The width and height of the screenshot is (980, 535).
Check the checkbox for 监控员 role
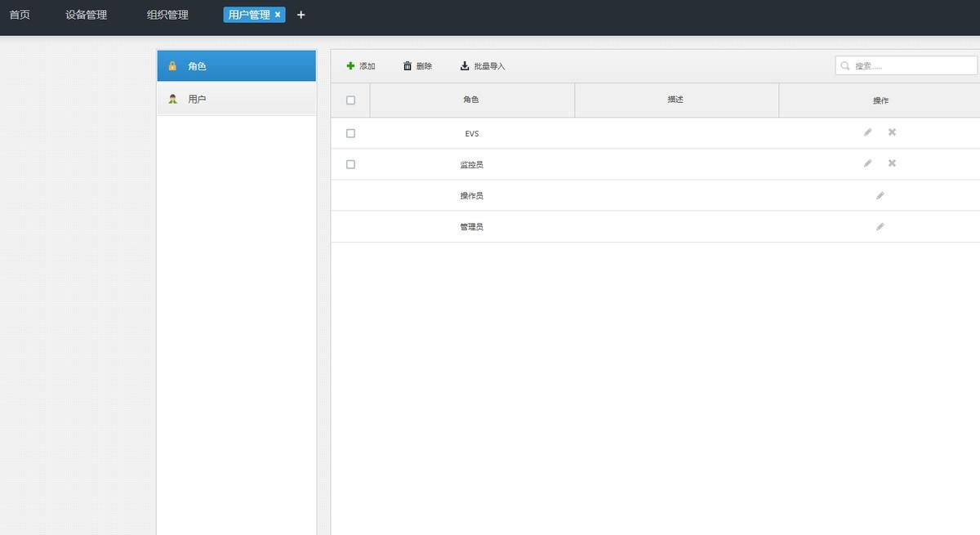tap(350, 164)
